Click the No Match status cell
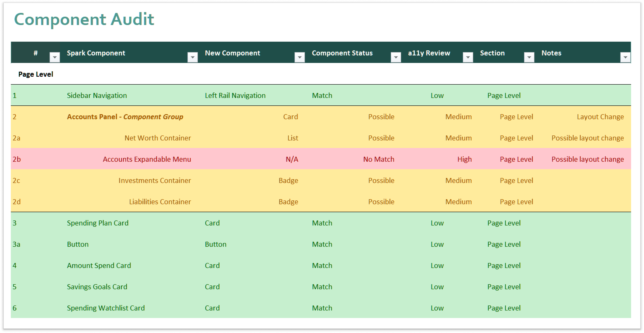 click(379, 159)
